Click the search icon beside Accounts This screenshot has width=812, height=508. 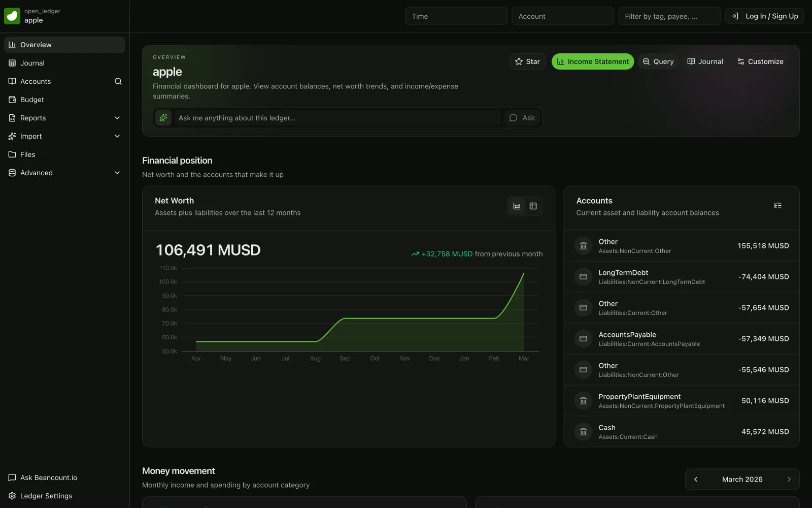point(118,81)
